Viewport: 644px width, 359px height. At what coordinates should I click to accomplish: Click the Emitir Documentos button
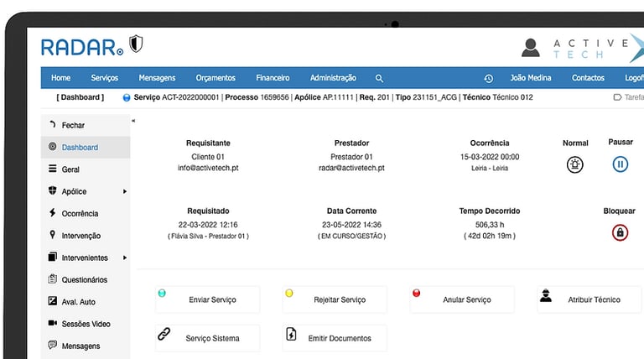point(335,338)
